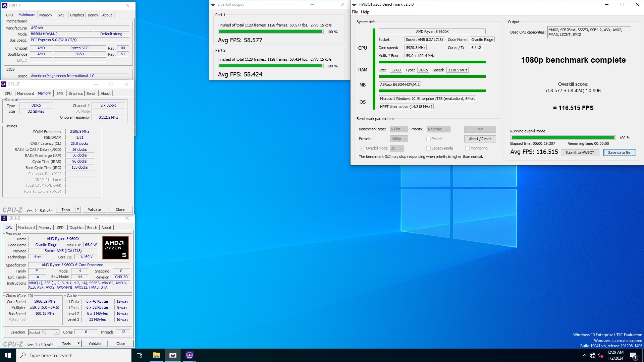Click the HPET timer active field
Image resolution: width=644 pixels, height=362 pixels.
[406, 107]
